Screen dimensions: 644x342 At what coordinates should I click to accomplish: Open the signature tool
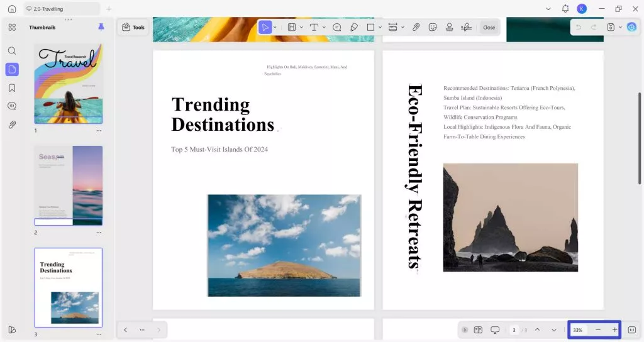click(x=466, y=27)
